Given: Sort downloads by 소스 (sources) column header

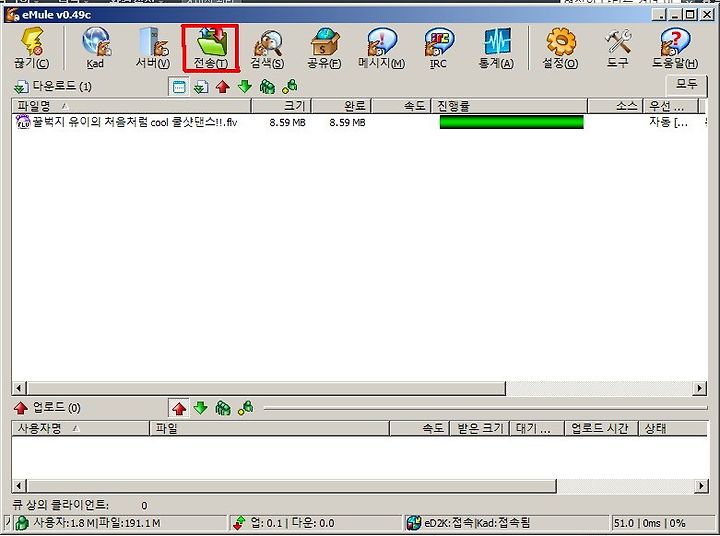Looking at the screenshot, I should [615, 106].
